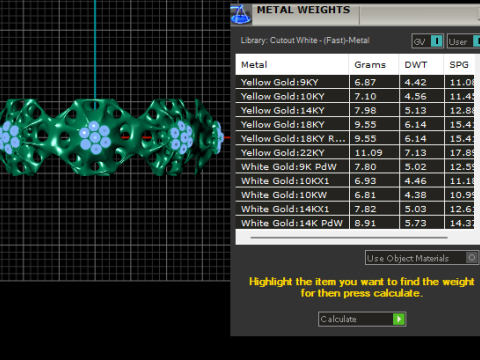480x360 pixels.
Task: Select the Yellow Gold:14KY row
Action: point(355,110)
